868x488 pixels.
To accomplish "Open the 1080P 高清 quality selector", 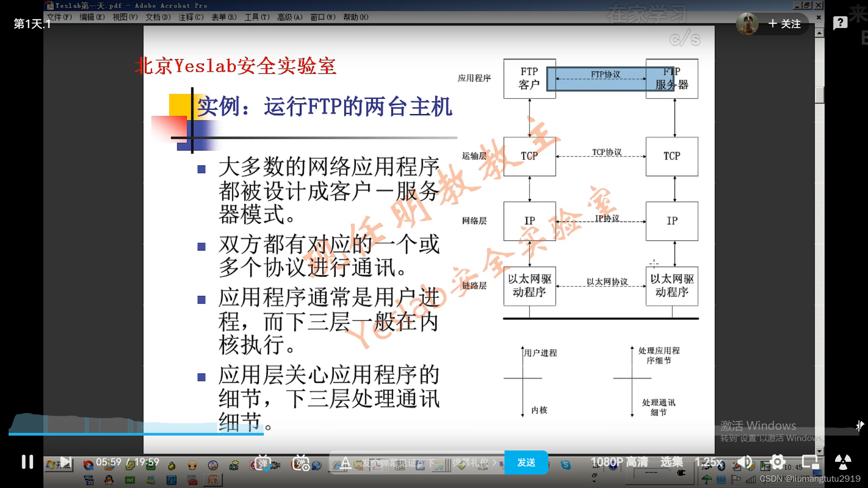I will 619,462.
